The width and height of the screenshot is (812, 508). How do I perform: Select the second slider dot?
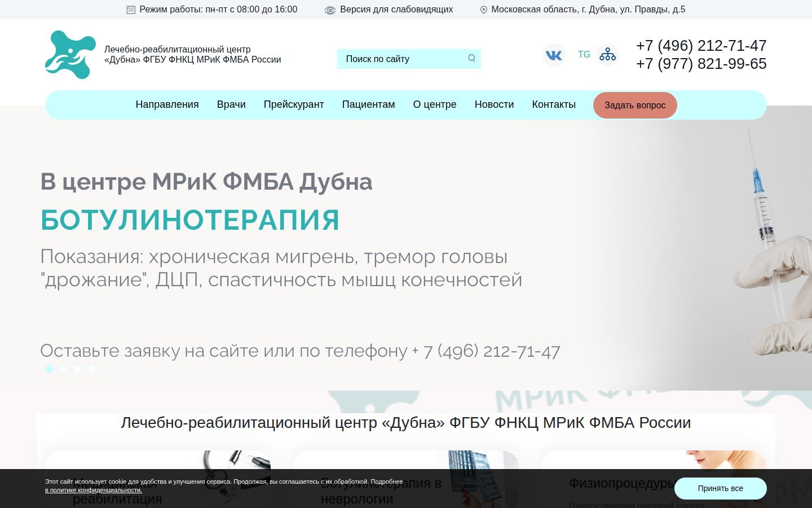(64, 369)
